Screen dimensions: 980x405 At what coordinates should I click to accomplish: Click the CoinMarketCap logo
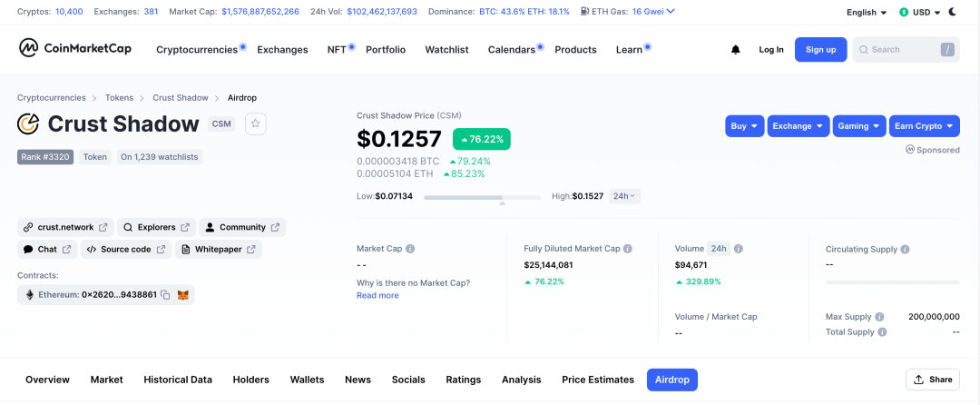coord(74,48)
